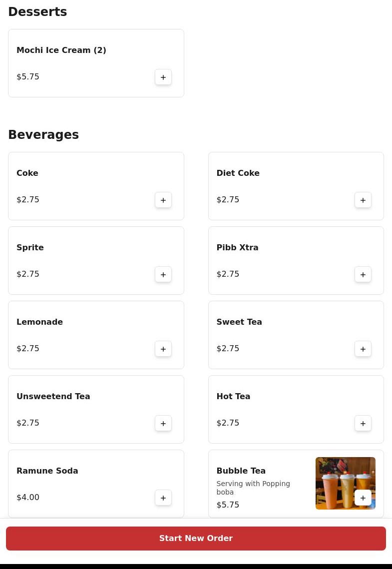
Task: Click the Desserts section heading
Action: pyautogui.click(x=37, y=11)
